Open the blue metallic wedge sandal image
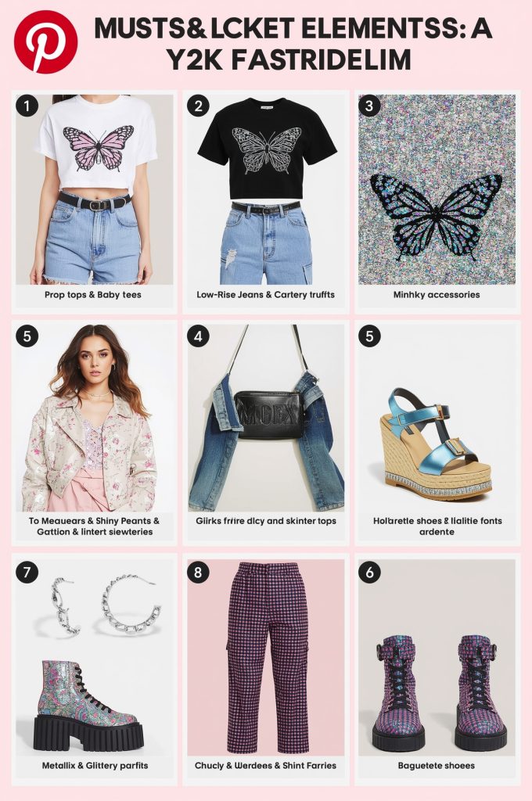 pos(437,418)
